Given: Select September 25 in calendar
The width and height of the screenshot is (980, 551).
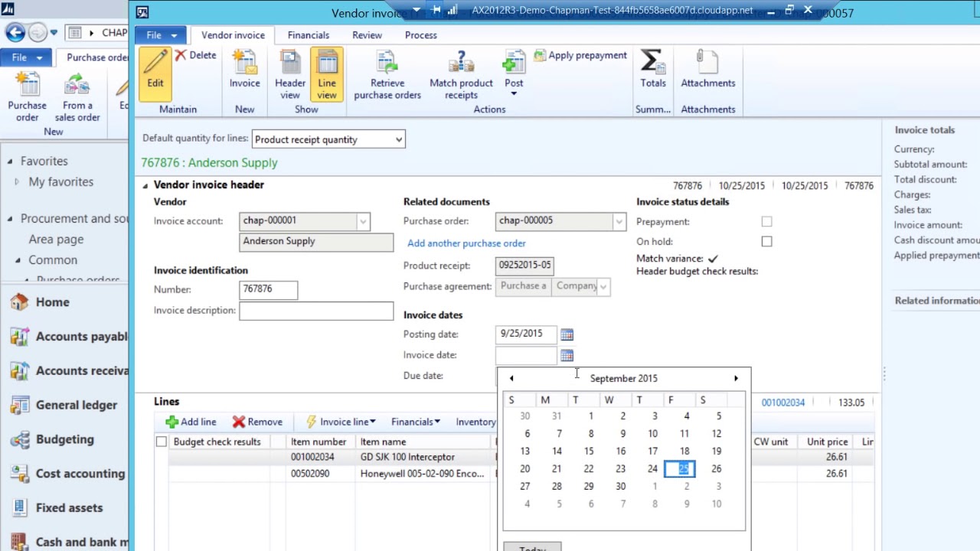Looking at the screenshot, I should coord(681,469).
